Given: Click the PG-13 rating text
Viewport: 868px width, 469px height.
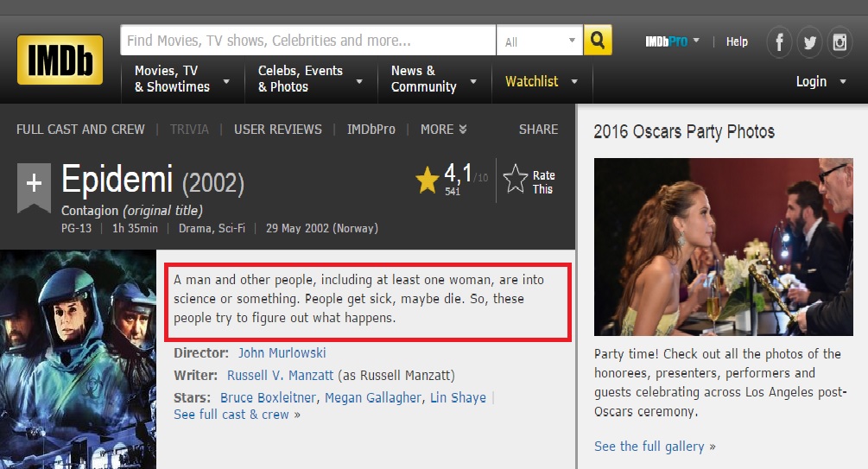Looking at the screenshot, I should pos(76,229).
